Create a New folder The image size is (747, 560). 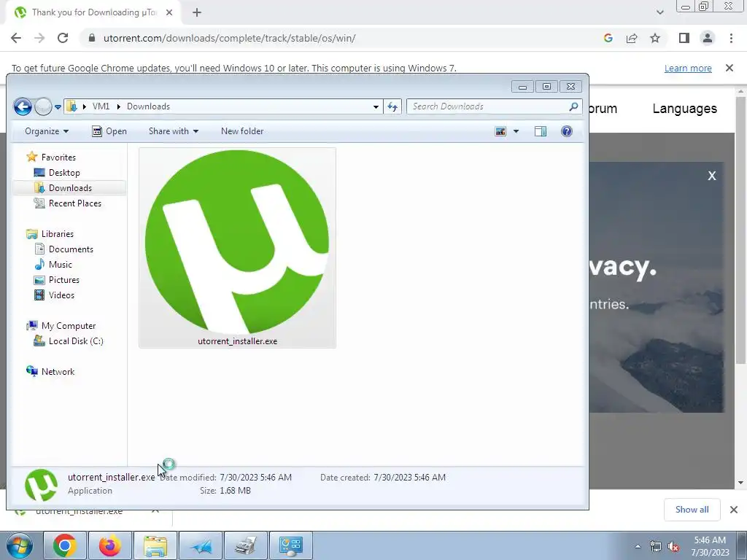(242, 131)
